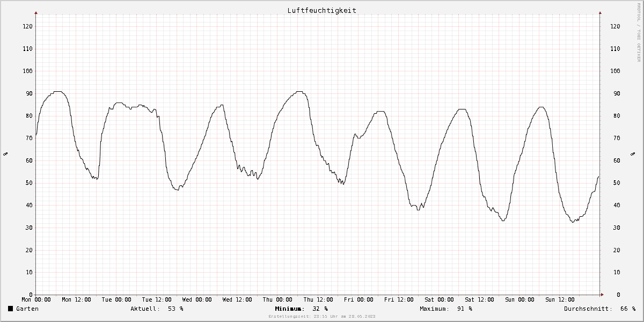Image resolution: width=644 pixels, height=322 pixels.
Task: Click the '100' label on the right axis
Action: coord(615,71)
